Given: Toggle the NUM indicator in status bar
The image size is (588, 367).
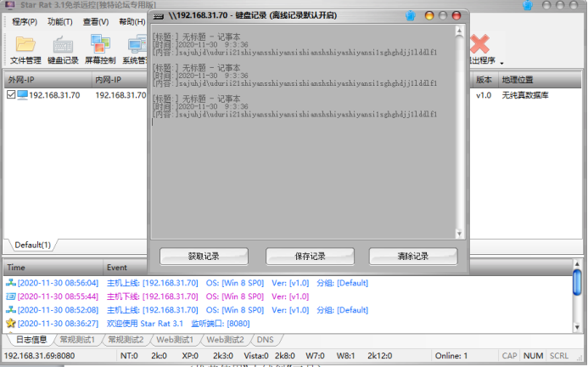Looking at the screenshot, I should [x=533, y=355].
